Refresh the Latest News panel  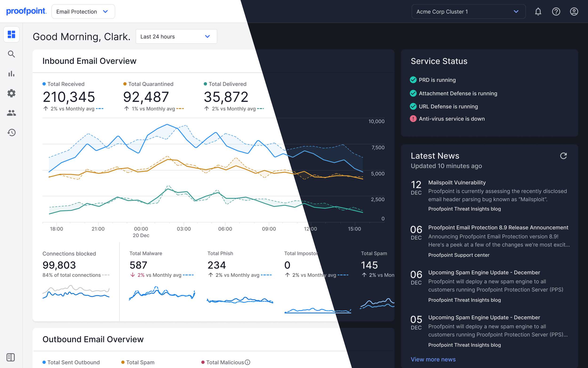click(x=564, y=156)
